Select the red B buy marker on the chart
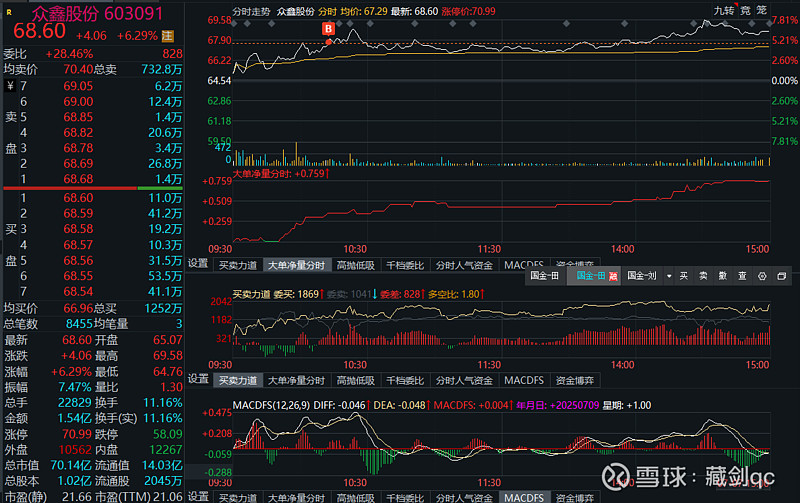 pos(329,29)
